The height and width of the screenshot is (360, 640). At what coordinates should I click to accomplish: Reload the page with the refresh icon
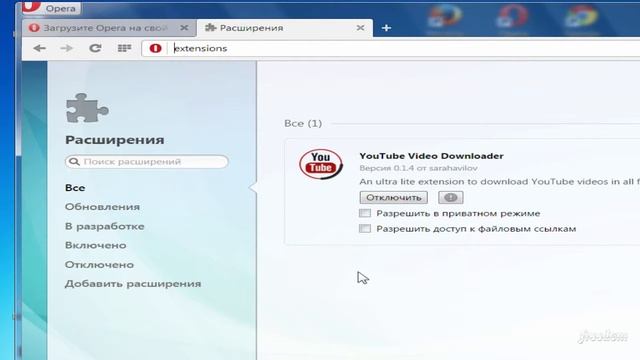point(96,48)
